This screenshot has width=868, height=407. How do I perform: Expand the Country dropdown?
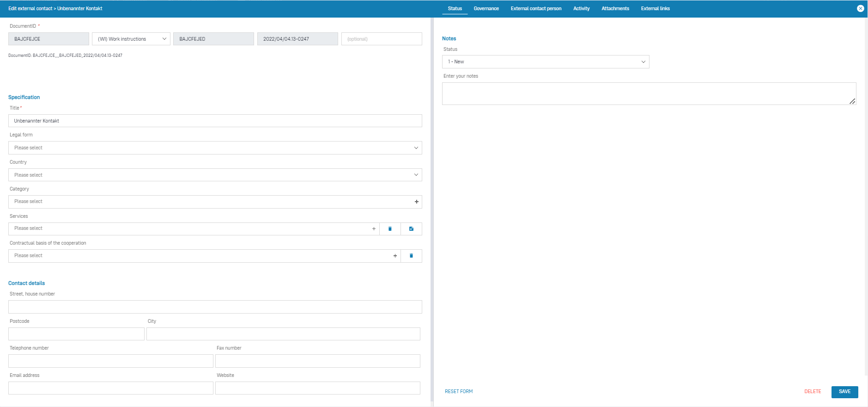point(215,175)
